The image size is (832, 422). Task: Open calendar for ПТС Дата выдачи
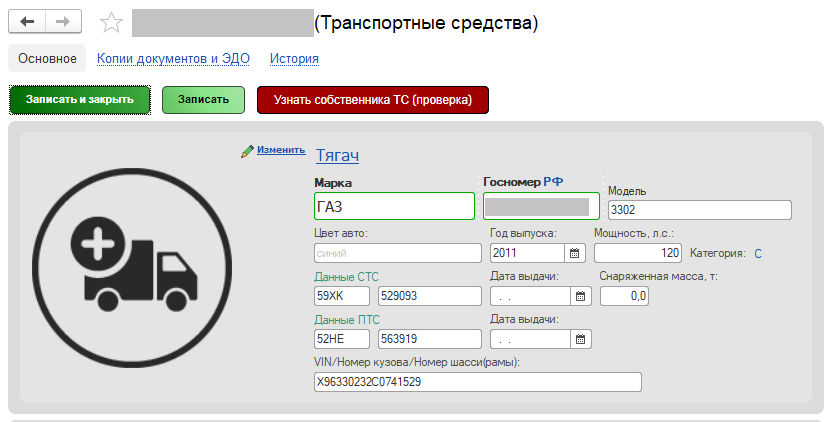click(x=580, y=339)
